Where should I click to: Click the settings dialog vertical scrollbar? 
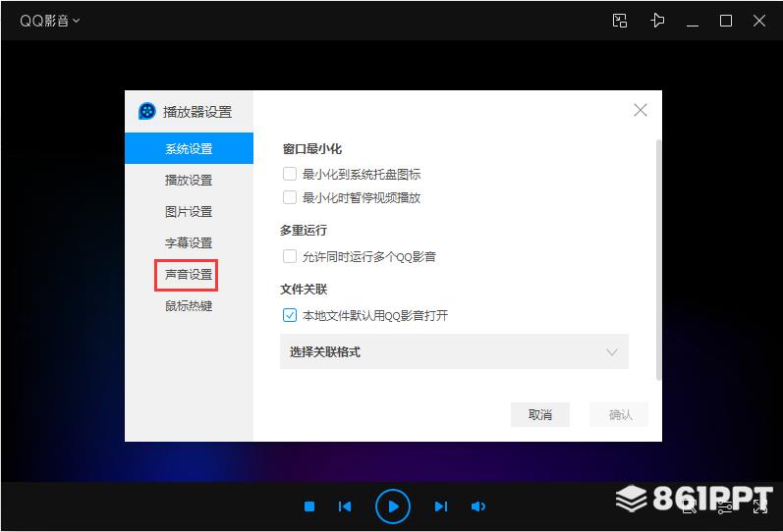[x=658, y=260]
